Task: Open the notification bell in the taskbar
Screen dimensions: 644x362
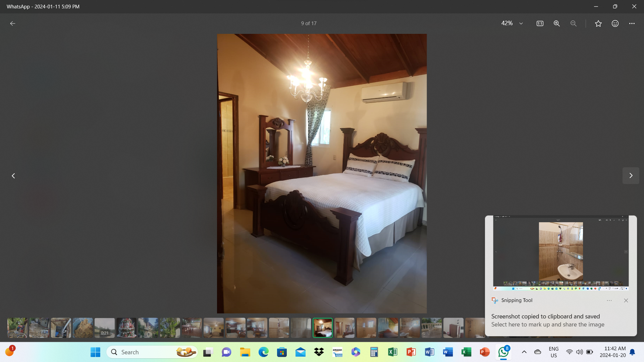Action: 632,352
